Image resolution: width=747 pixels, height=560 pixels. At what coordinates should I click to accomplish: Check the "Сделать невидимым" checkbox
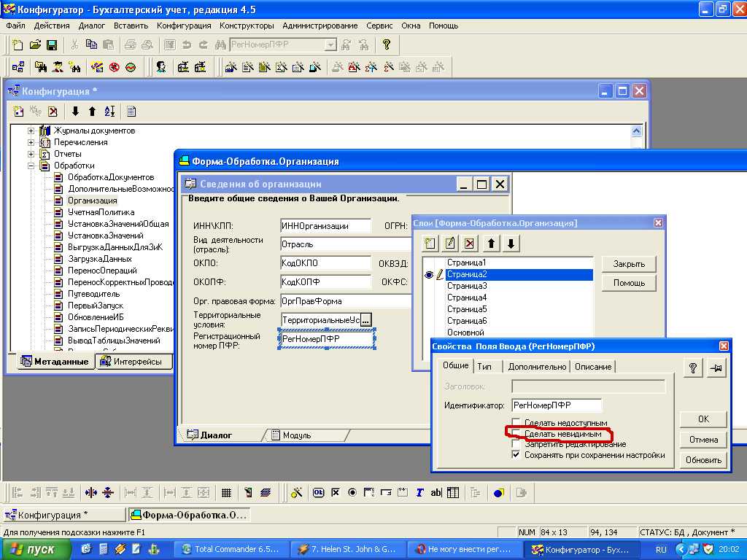(x=516, y=434)
